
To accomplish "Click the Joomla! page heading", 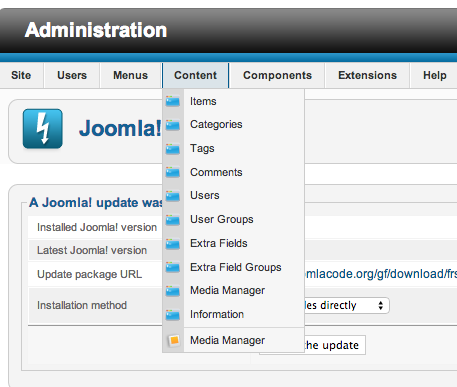I will (120, 128).
